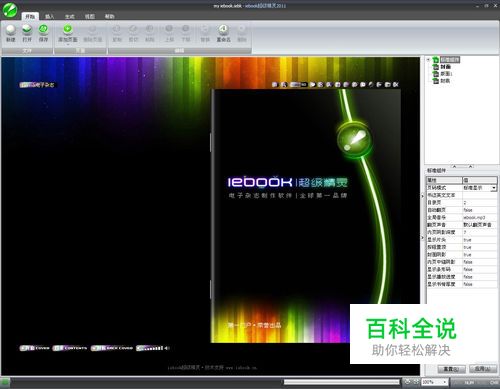
Task: Click the BACK COVER button in preview
Action: [x=112, y=348]
